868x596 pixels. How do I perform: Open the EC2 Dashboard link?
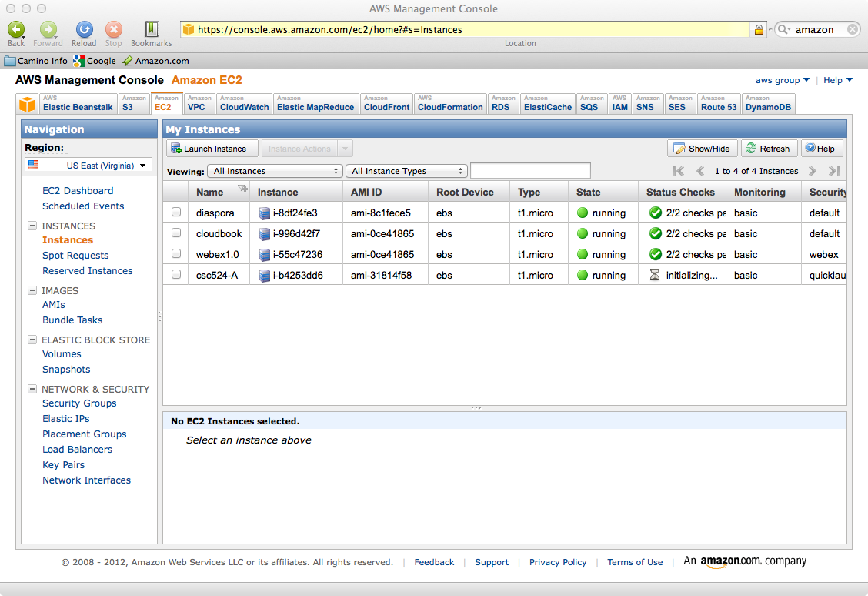(x=78, y=190)
